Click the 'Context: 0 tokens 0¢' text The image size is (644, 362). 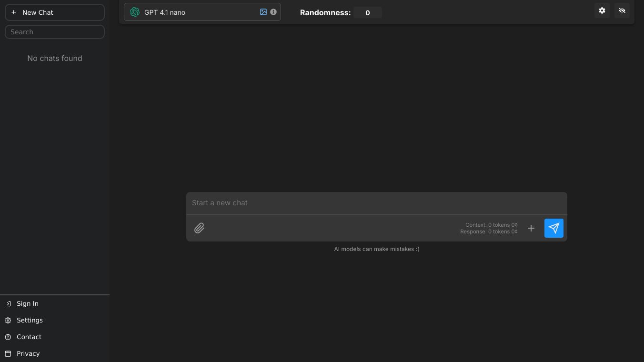492,225
